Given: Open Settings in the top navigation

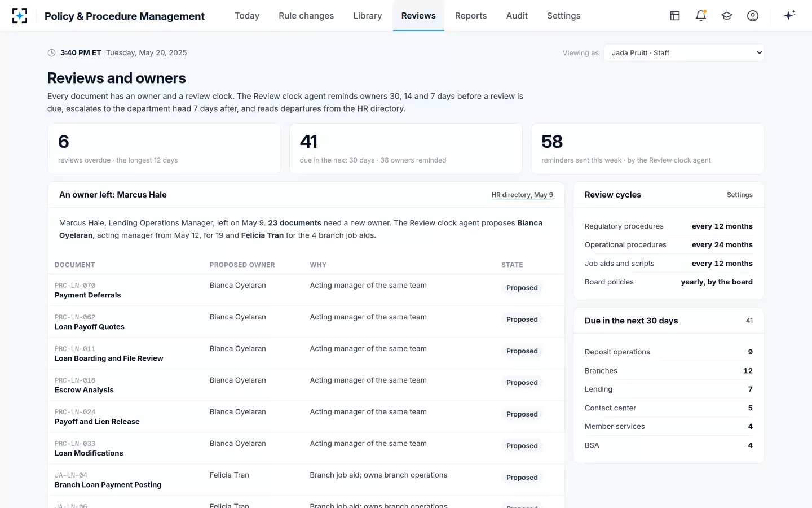Looking at the screenshot, I should point(564,16).
